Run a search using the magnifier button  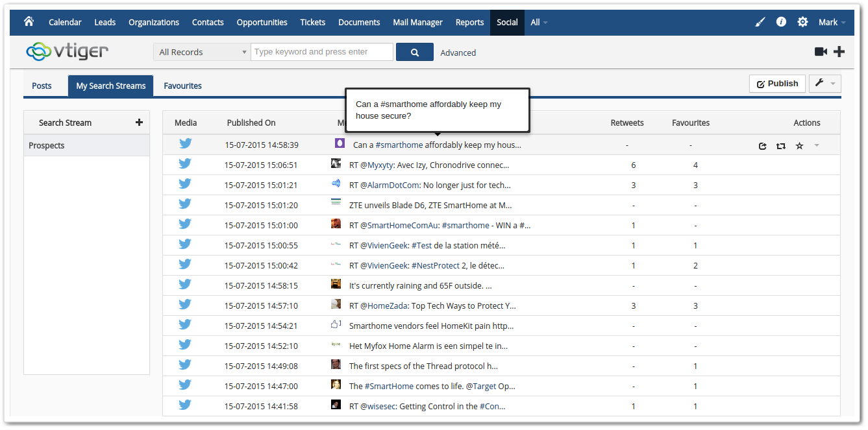point(414,51)
